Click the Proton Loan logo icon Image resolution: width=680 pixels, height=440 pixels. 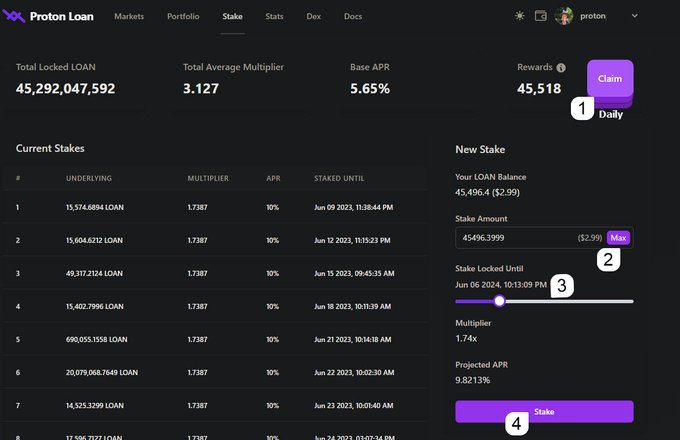[13, 16]
